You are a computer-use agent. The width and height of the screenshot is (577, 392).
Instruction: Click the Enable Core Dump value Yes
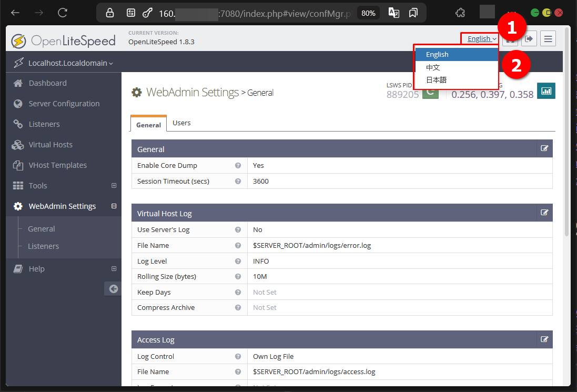pyautogui.click(x=258, y=166)
